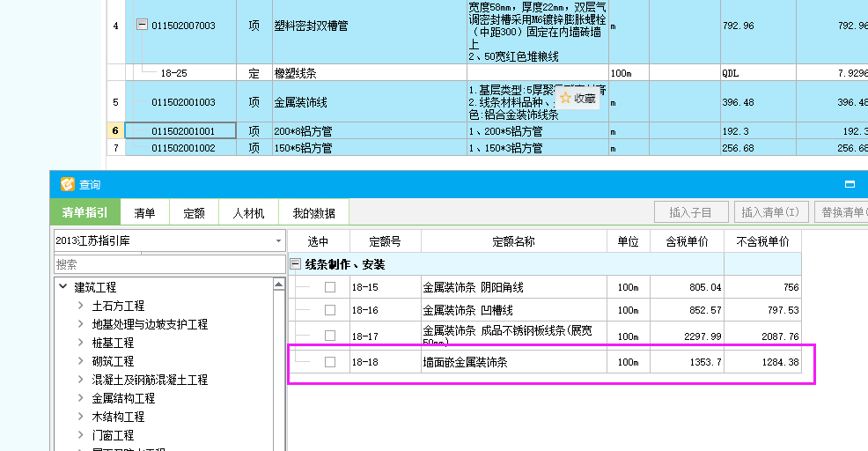Click the 192.3 quantity cell in row 6
The image size is (868, 451).
tap(758, 131)
